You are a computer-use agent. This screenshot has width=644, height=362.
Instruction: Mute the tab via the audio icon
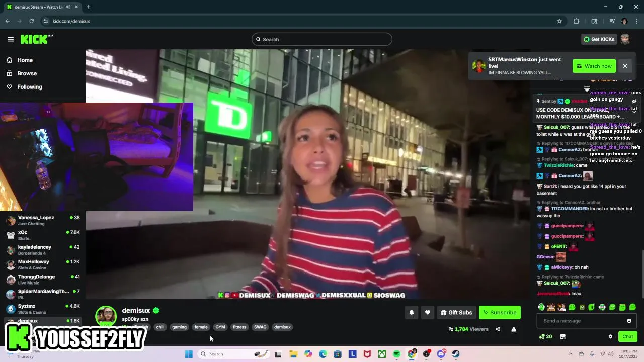coord(67,7)
